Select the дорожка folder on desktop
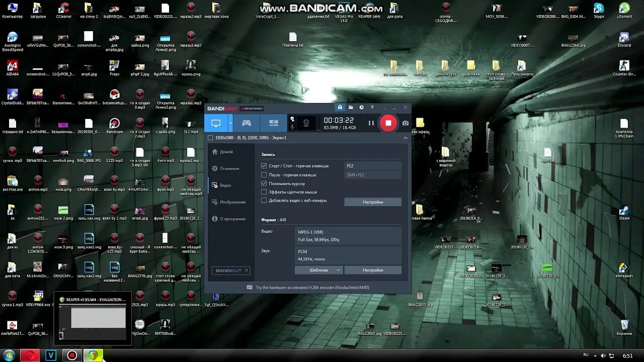This screenshot has height=362, width=644. tap(471, 68)
